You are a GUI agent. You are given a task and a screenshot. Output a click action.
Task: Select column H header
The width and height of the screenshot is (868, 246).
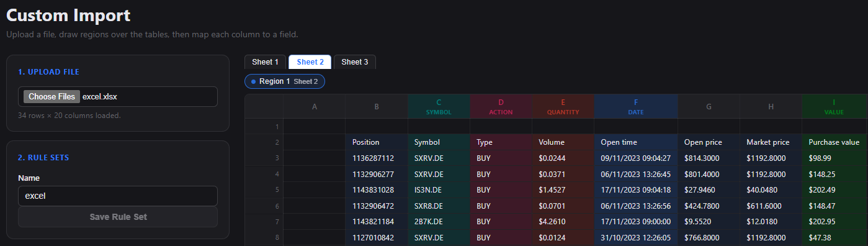tap(771, 106)
